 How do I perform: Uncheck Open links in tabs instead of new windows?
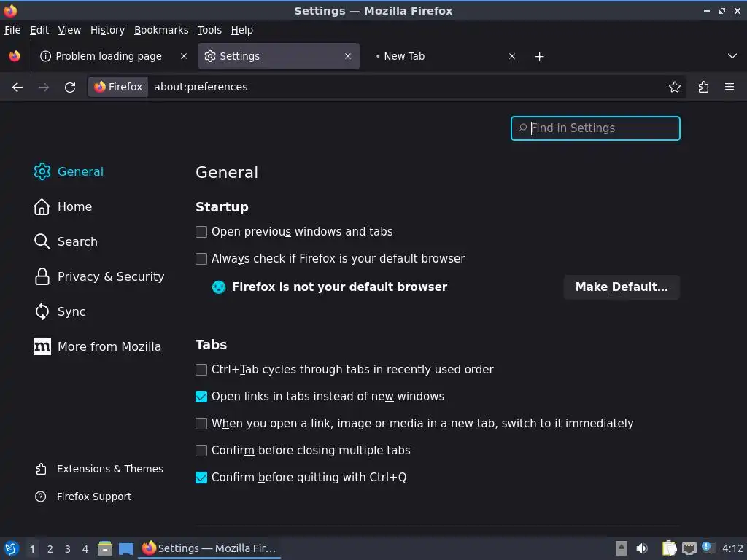[201, 397]
